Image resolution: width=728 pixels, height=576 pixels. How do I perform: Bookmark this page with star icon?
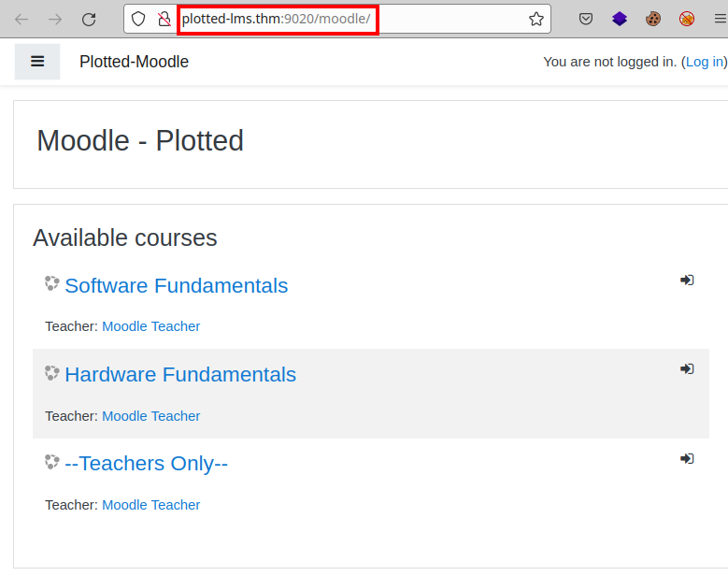click(536, 19)
